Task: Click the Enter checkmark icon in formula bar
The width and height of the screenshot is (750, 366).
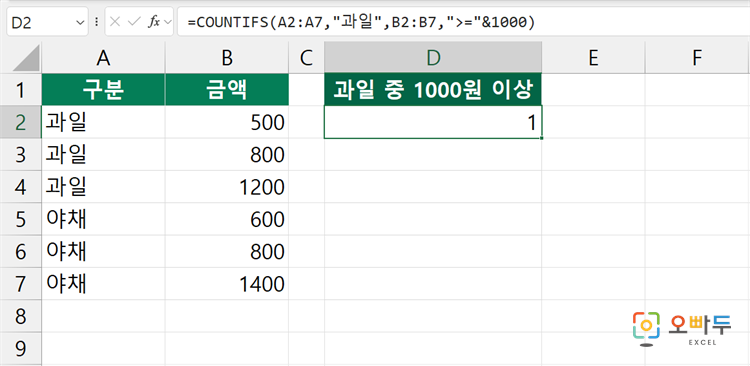Action: click(x=135, y=22)
